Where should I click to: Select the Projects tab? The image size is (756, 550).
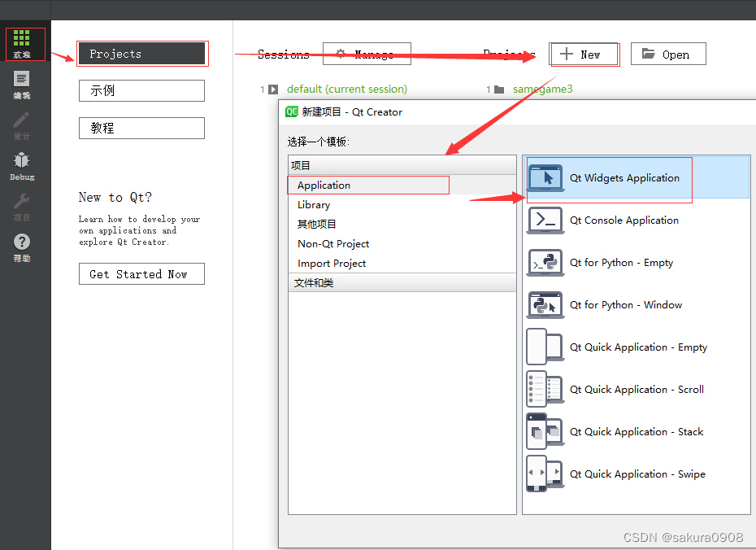point(141,54)
